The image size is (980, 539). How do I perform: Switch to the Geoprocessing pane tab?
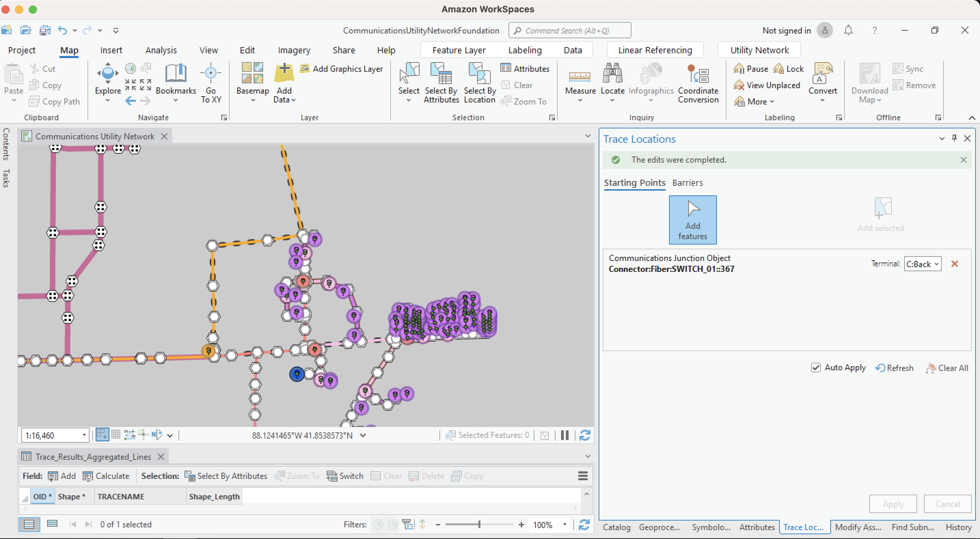pos(659,527)
